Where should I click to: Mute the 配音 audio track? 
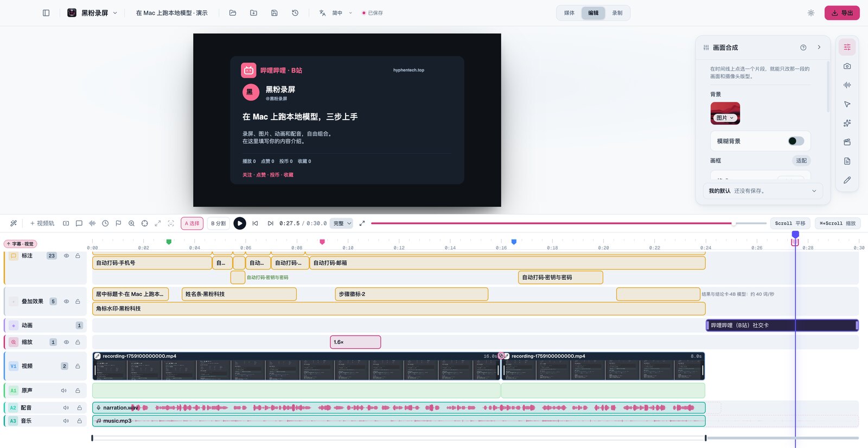tap(66, 407)
